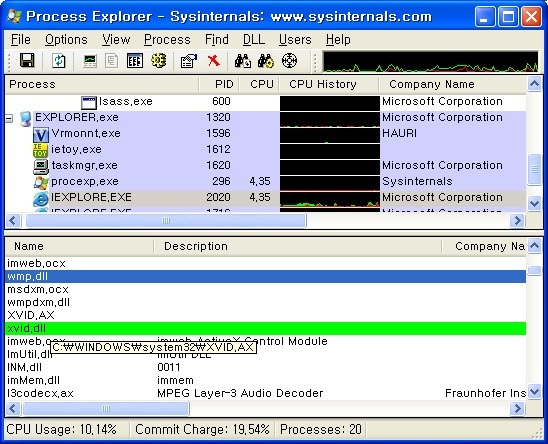Open the Process menu

[167, 40]
